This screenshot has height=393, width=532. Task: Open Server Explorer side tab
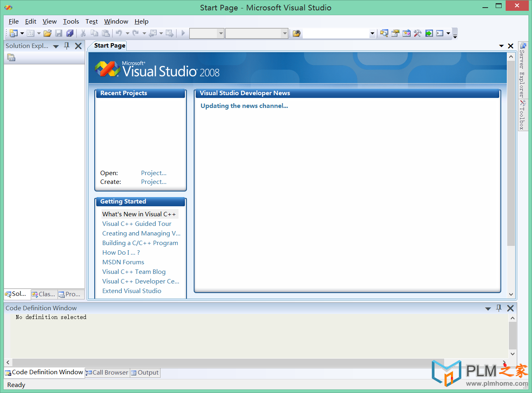(523, 70)
